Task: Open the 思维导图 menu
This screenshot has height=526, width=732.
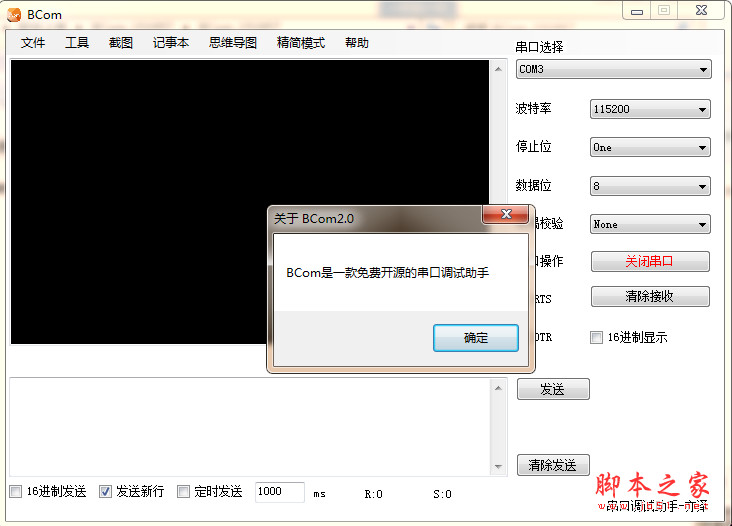Action: (x=232, y=43)
